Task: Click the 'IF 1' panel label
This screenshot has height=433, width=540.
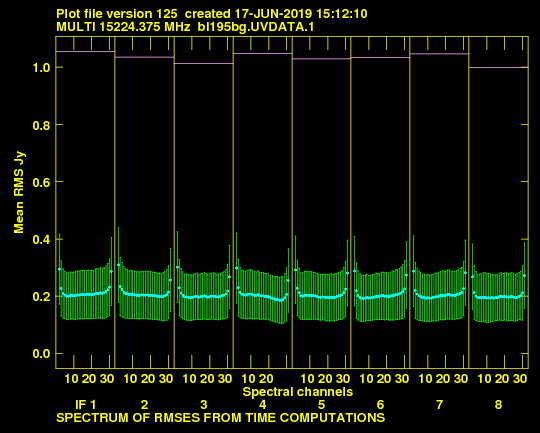Action: pos(86,404)
